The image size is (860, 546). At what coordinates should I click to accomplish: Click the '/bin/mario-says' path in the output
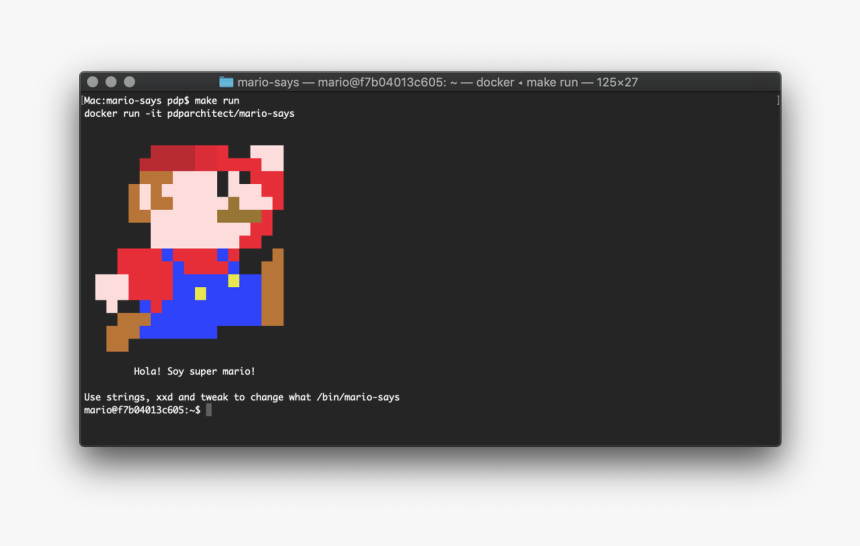coord(358,397)
